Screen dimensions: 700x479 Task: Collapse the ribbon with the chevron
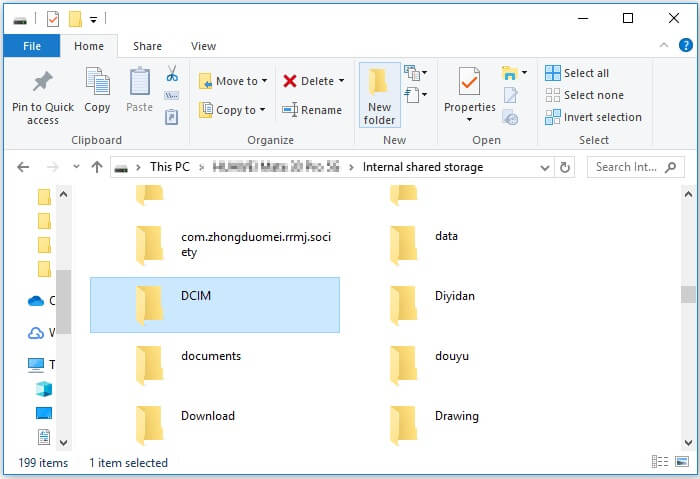tap(664, 45)
